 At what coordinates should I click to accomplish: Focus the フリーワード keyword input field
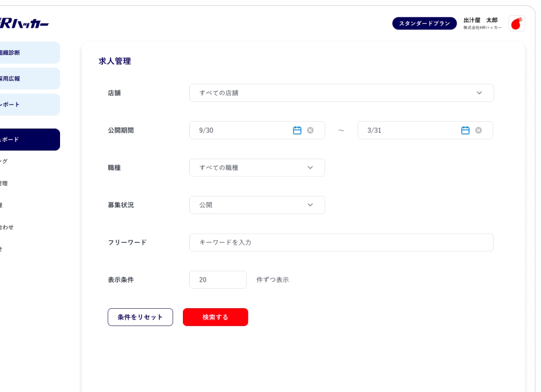point(341,242)
